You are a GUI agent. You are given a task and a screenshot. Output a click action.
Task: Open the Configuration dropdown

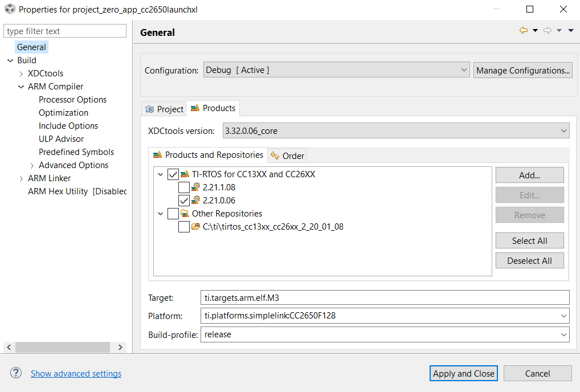click(x=336, y=70)
